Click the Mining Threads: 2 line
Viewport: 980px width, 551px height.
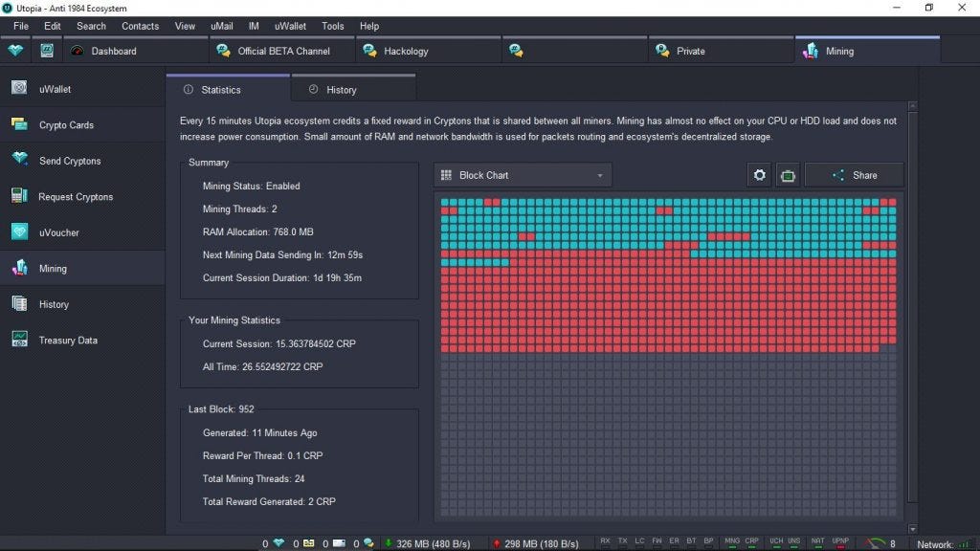pos(240,209)
